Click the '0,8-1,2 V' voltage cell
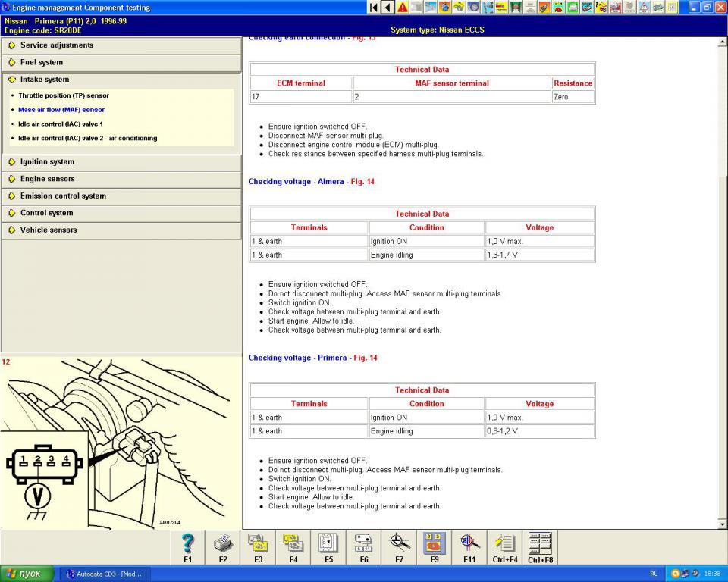 [540, 431]
